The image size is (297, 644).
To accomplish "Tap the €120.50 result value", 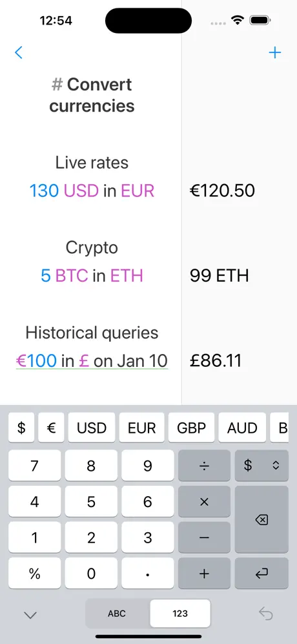I will (x=222, y=191).
